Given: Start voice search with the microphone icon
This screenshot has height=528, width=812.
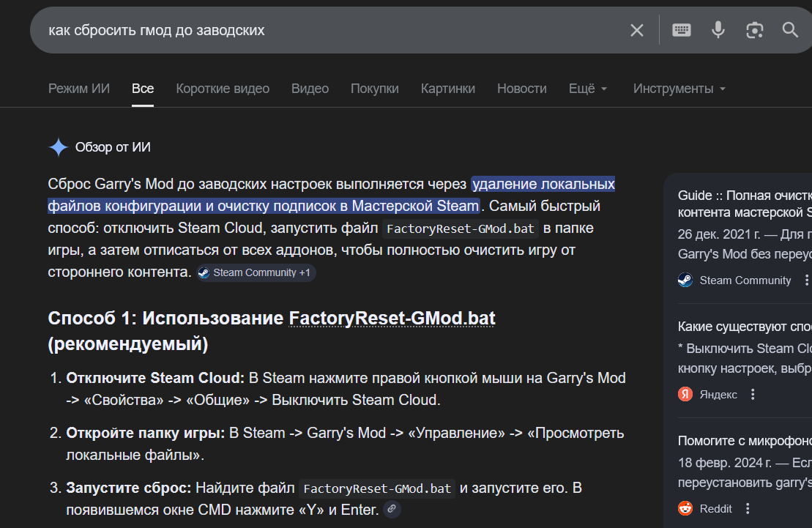Looking at the screenshot, I should point(718,29).
